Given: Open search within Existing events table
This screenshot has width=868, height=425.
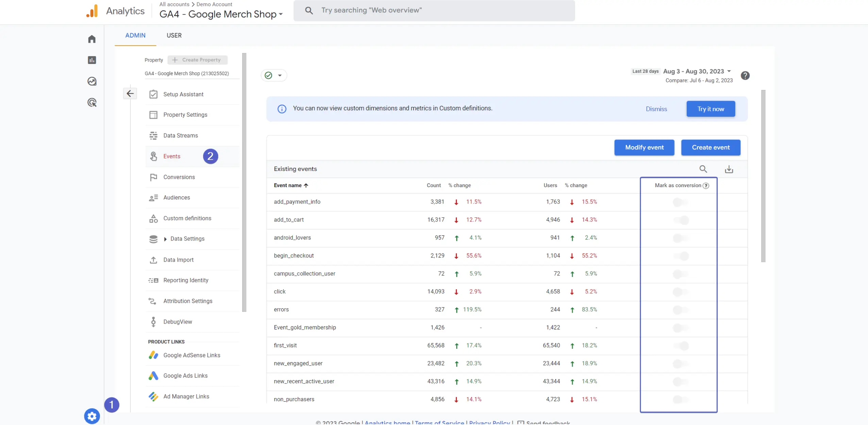Looking at the screenshot, I should click(x=703, y=169).
